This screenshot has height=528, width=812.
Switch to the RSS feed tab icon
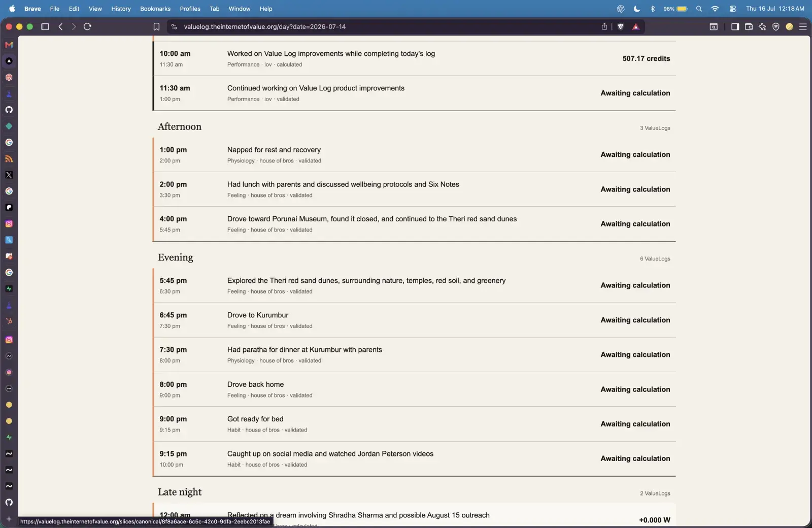[9, 158]
